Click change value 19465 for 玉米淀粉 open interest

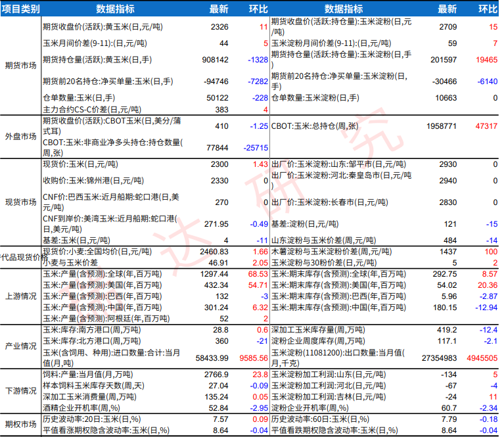point(487,60)
